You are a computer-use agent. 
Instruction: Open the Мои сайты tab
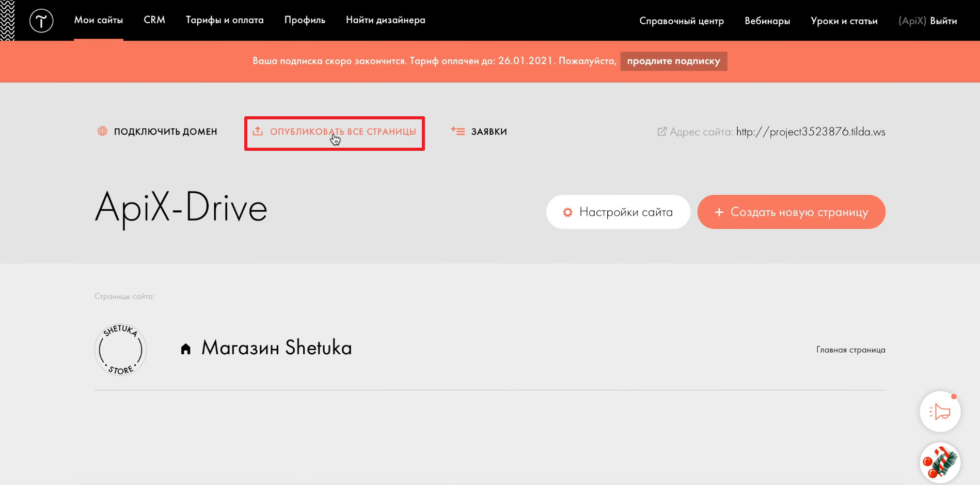[99, 20]
